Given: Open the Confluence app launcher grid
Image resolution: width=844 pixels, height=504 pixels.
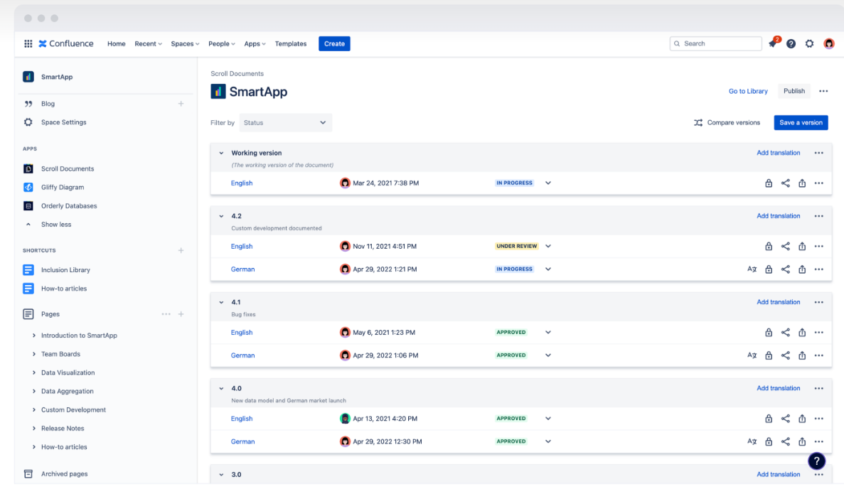Looking at the screenshot, I should click(28, 43).
